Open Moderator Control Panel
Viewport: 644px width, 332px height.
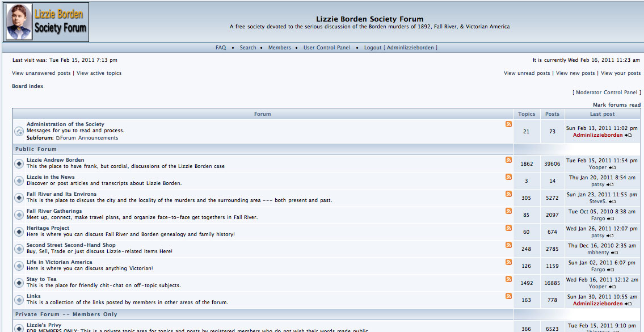click(607, 93)
